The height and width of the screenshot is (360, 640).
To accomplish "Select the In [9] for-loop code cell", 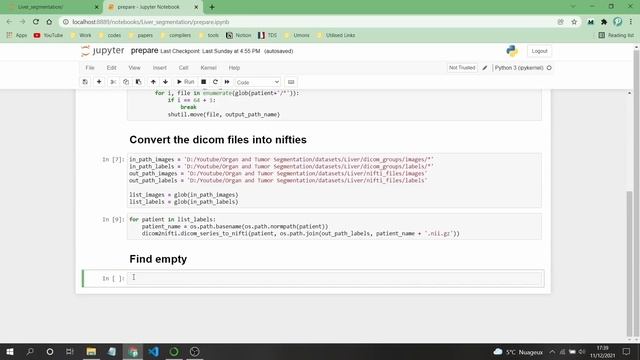I will coord(335,227).
